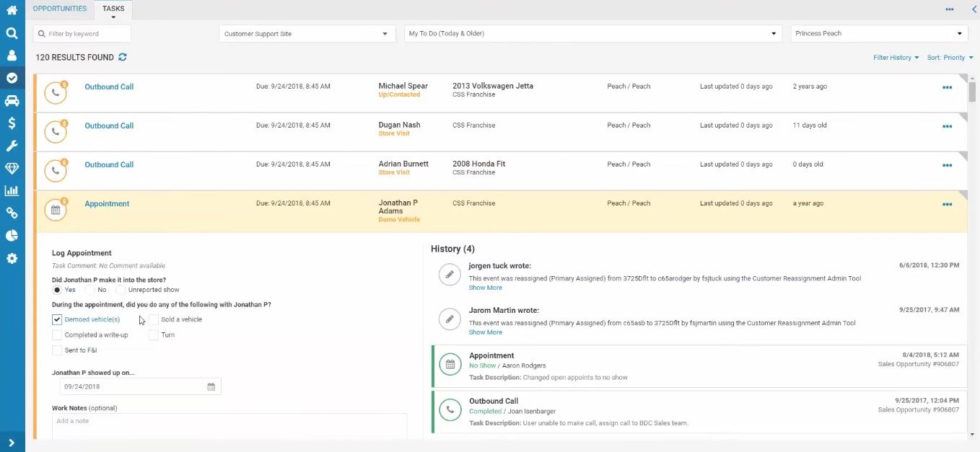Click the Work Notes text area
980x452 pixels.
click(x=229, y=425)
